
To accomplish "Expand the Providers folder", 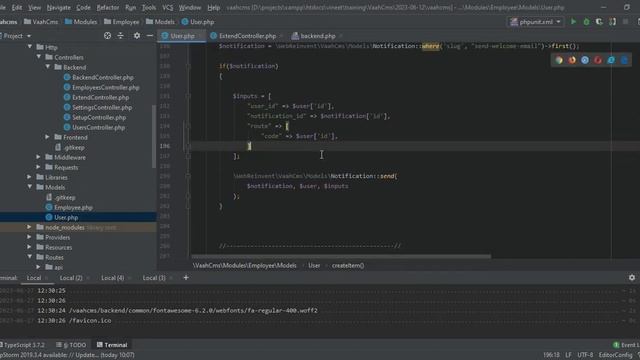I will [x=30, y=237].
